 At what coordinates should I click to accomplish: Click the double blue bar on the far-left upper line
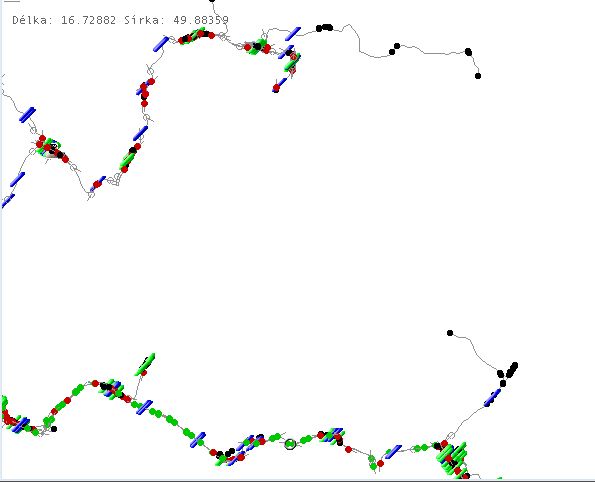27,115
